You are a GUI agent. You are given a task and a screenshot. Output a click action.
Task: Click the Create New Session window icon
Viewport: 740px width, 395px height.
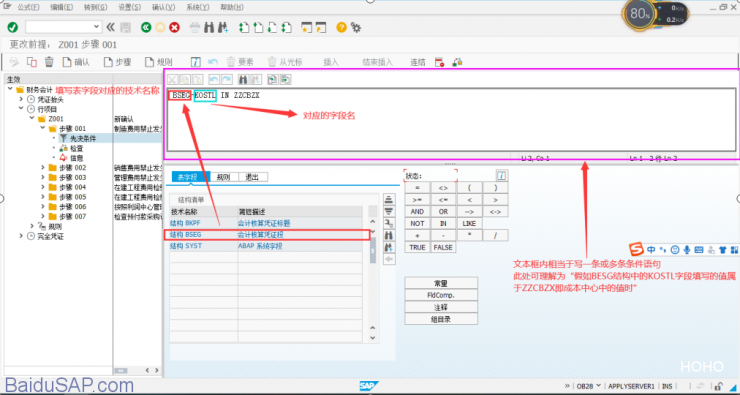pyautogui.click(x=307, y=27)
